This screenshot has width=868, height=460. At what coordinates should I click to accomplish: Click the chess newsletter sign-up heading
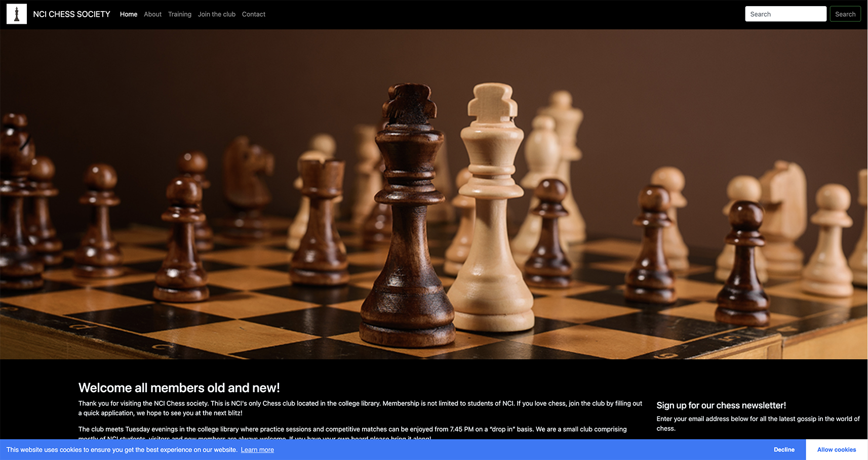click(x=721, y=405)
